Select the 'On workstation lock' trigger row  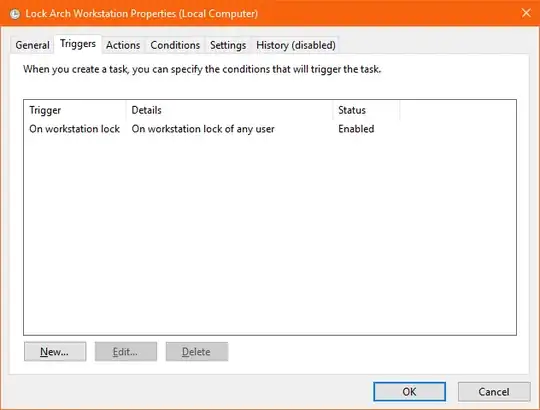270,129
